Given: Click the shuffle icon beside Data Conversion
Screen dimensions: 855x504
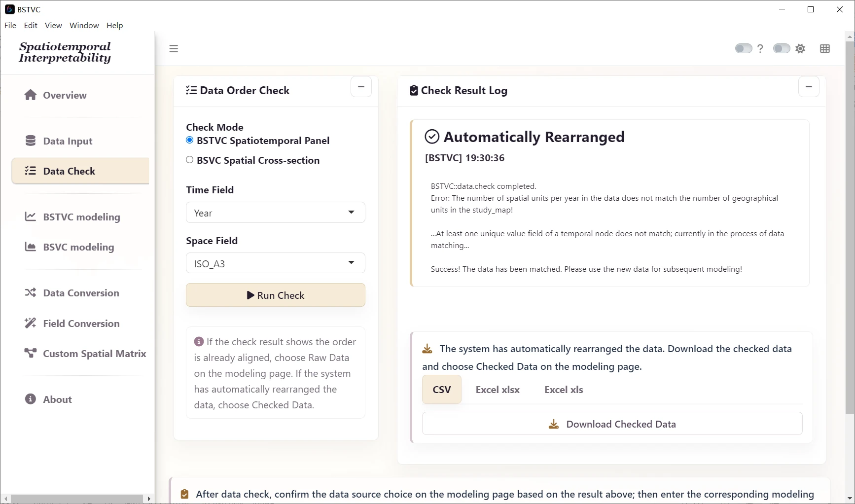Looking at the screenshot, I should pyautogui.click(x=31, y=292).
